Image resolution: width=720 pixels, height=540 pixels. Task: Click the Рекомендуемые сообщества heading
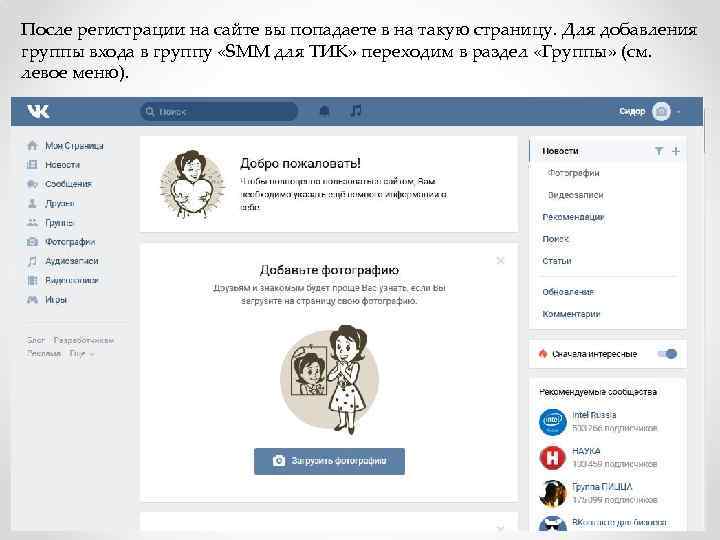point(598,392)
